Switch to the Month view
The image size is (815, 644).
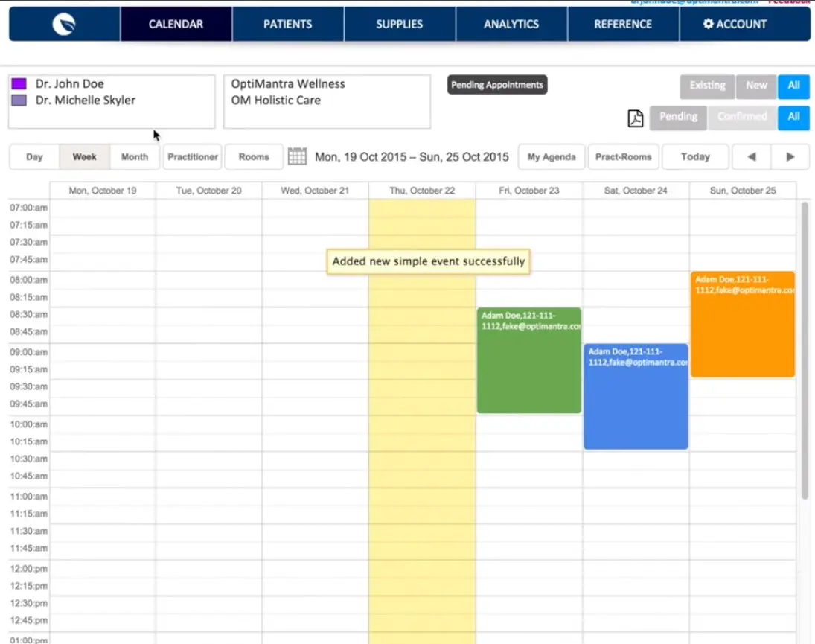135,157
